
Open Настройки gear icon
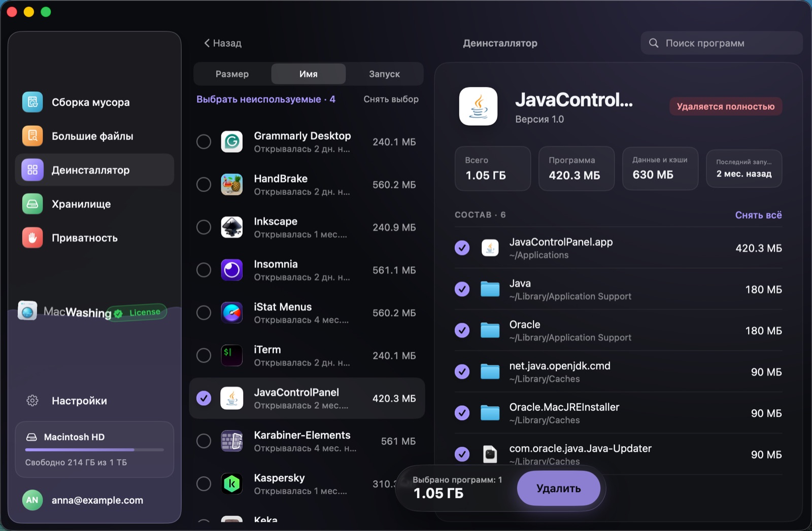pos(32,401)
